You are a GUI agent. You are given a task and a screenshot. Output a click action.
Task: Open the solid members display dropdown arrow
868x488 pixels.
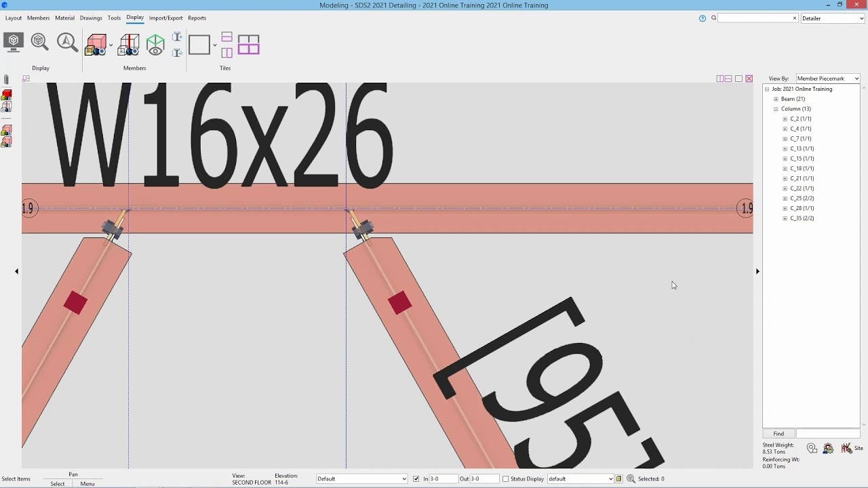[111, 45]
